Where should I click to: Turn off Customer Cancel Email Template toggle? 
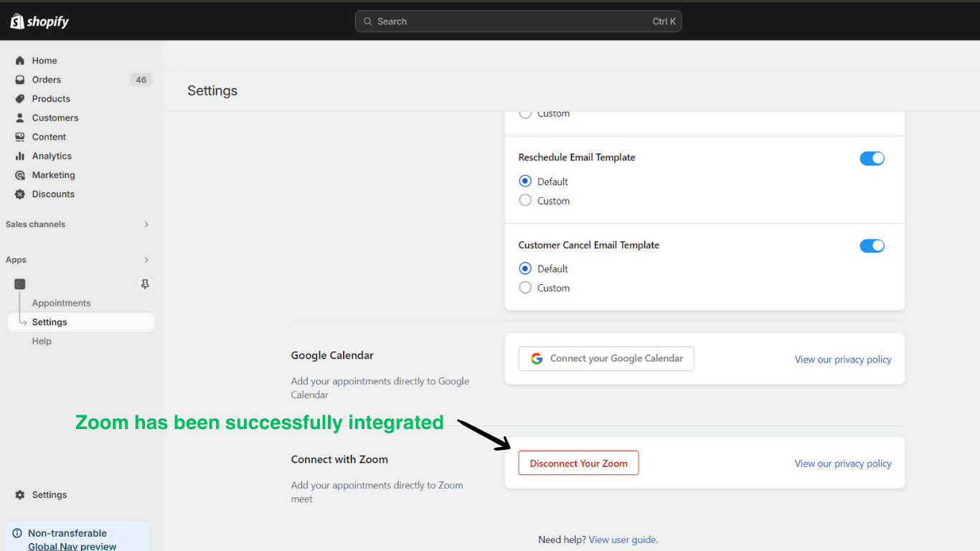[872, 246]
